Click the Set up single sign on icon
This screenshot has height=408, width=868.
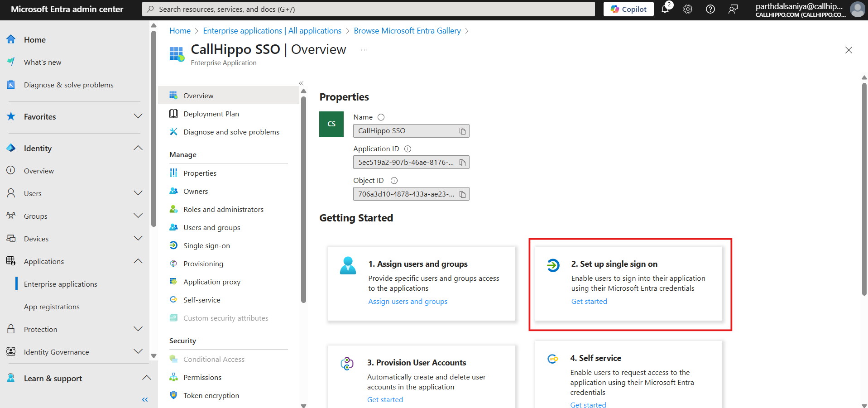tap(553, 265)
